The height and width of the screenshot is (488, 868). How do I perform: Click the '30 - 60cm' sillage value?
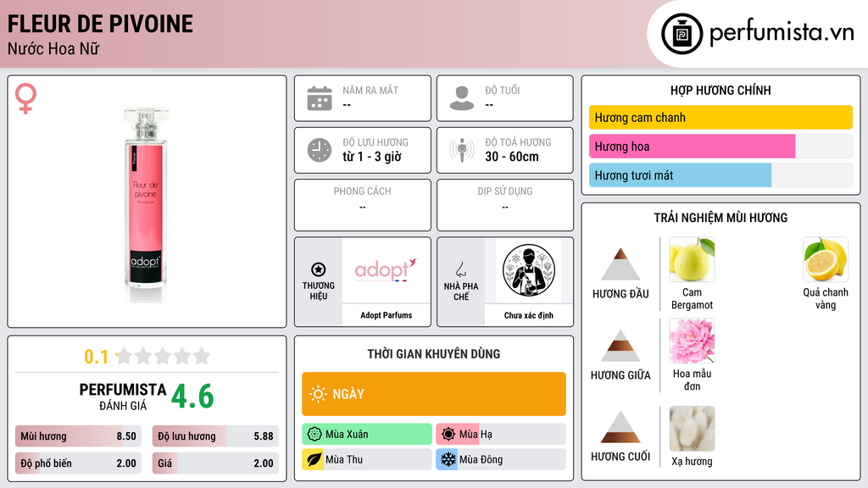(512, 157)
